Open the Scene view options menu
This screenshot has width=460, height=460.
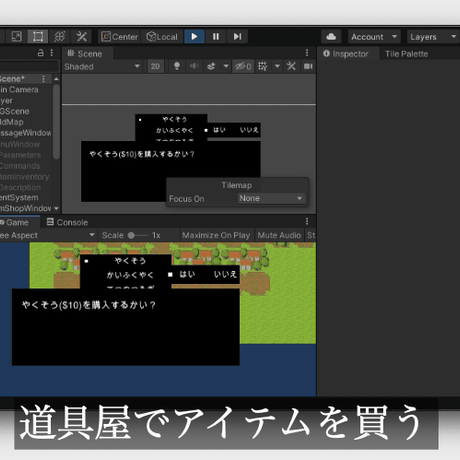(x=307, y=53)
